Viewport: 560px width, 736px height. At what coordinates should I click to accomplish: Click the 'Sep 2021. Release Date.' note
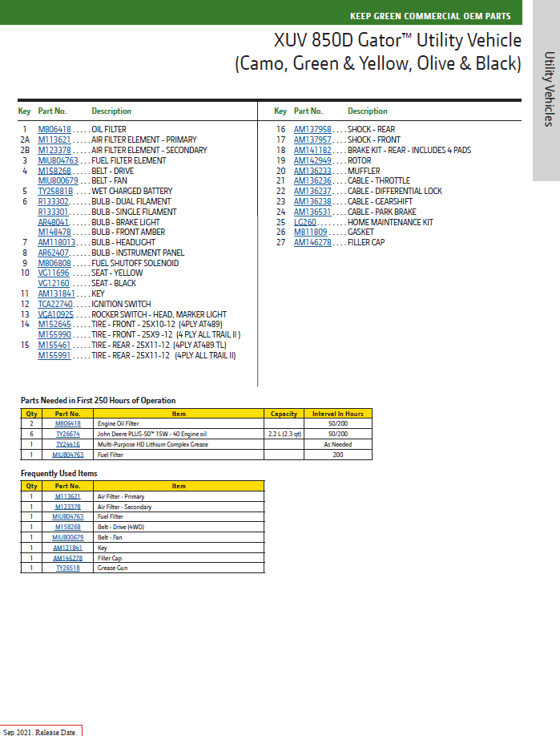tap(40, 732)
